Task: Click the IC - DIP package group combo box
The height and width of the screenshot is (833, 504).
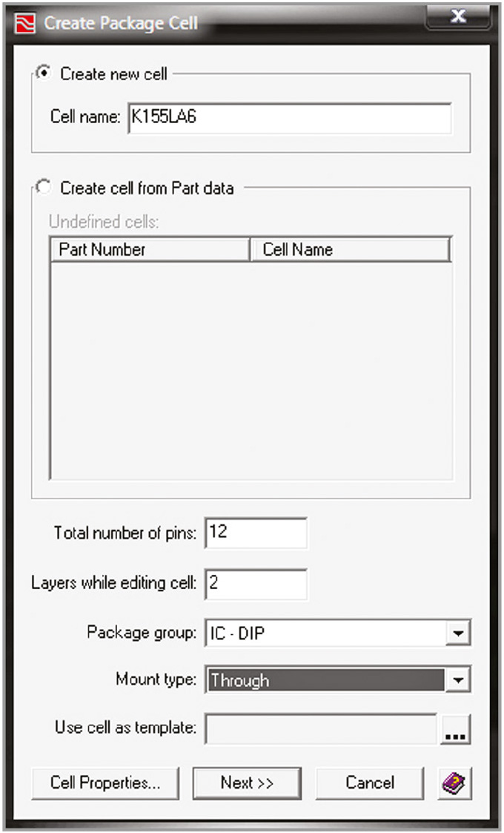Action: (x=326, y=634)
